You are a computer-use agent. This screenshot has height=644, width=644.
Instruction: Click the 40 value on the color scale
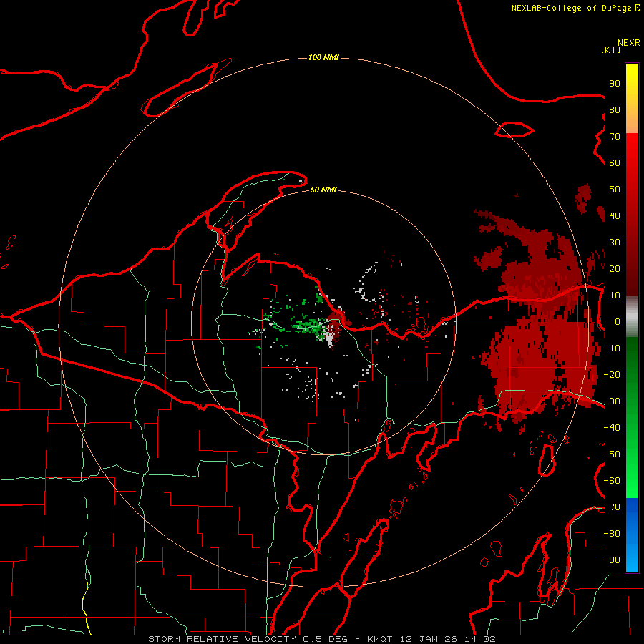coord(615,215)
